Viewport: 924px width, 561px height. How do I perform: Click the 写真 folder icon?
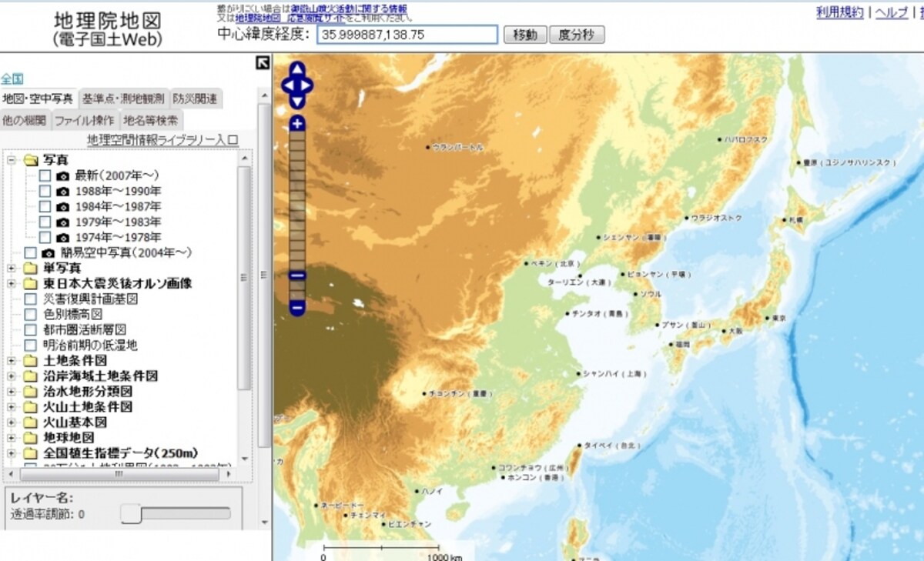coord(31,160)
